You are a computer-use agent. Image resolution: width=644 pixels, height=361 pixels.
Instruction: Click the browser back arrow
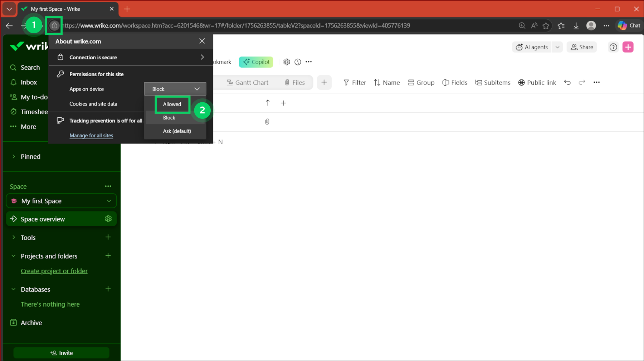pos(9,25)
